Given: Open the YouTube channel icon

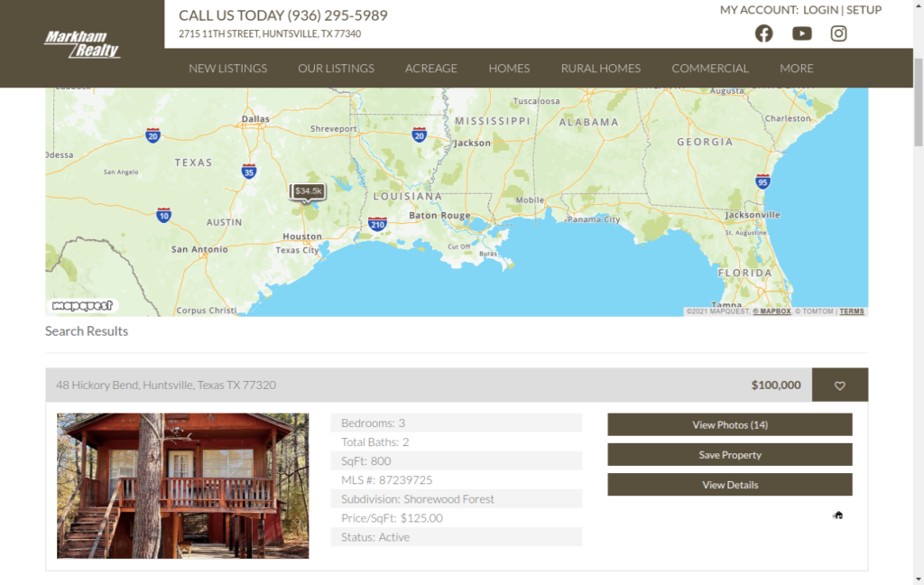Looking at the screenshot, I should click(801, 33).
